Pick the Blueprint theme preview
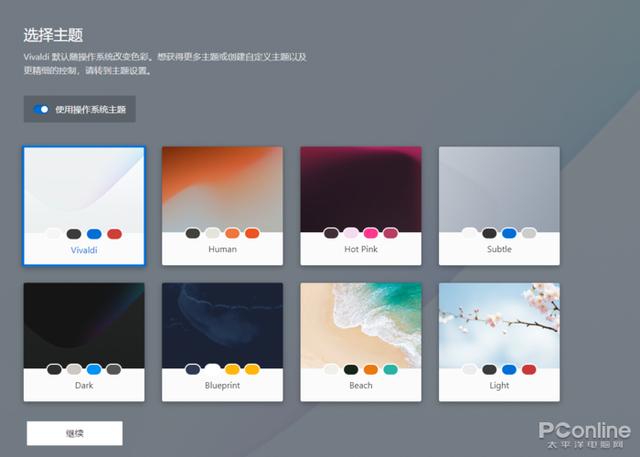 click(222, 326)
